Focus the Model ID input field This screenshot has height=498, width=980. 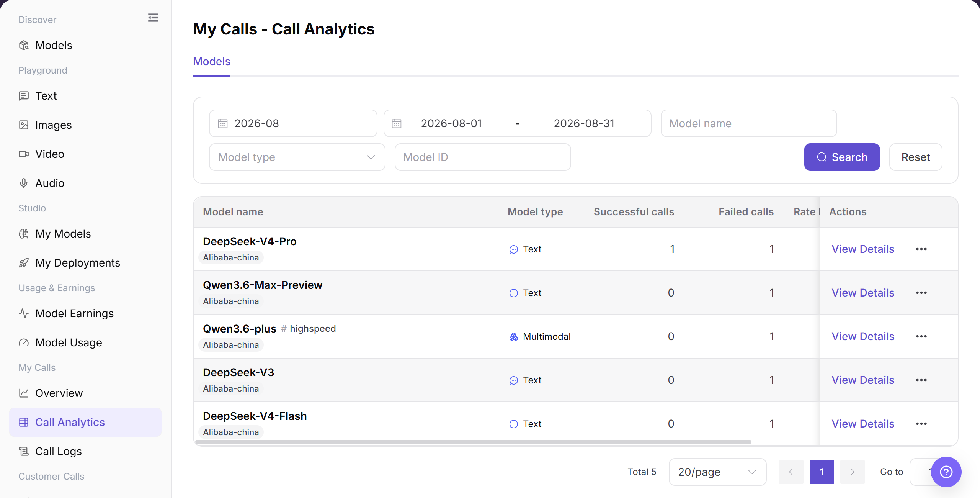(482, 157)
